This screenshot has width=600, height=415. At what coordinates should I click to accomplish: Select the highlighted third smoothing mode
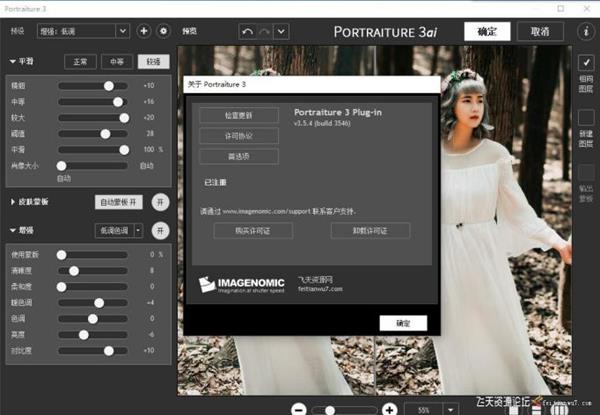point(153,62)
